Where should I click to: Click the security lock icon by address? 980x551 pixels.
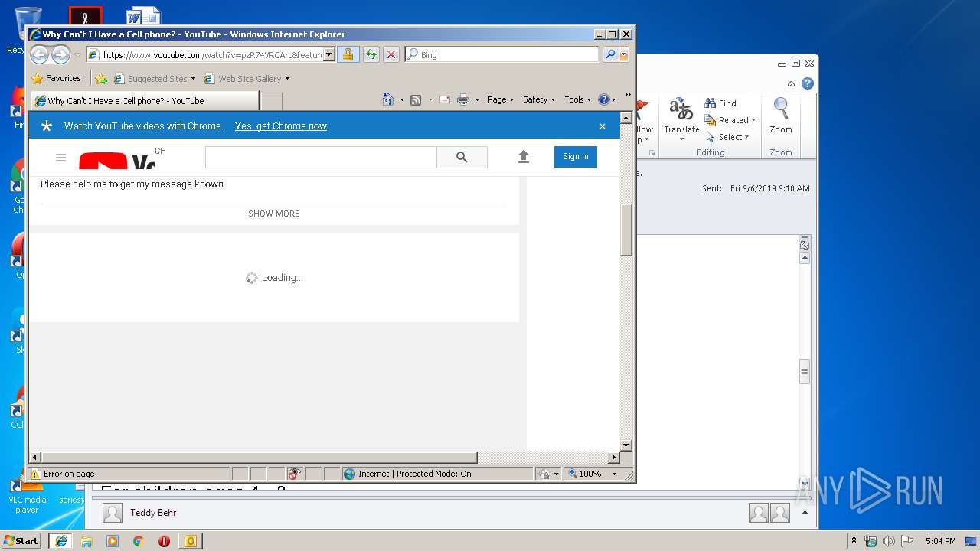click(348, 54)
